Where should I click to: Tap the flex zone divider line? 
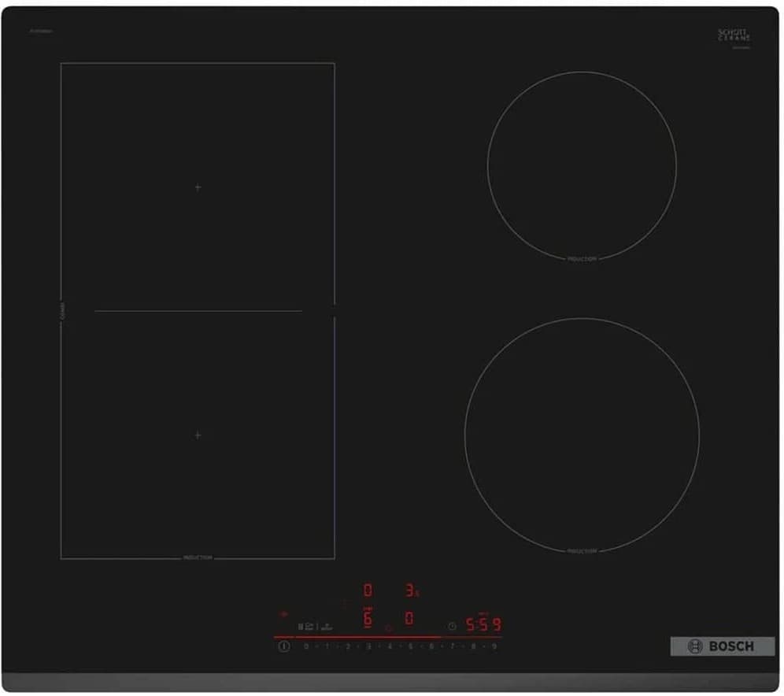point(198,311)
